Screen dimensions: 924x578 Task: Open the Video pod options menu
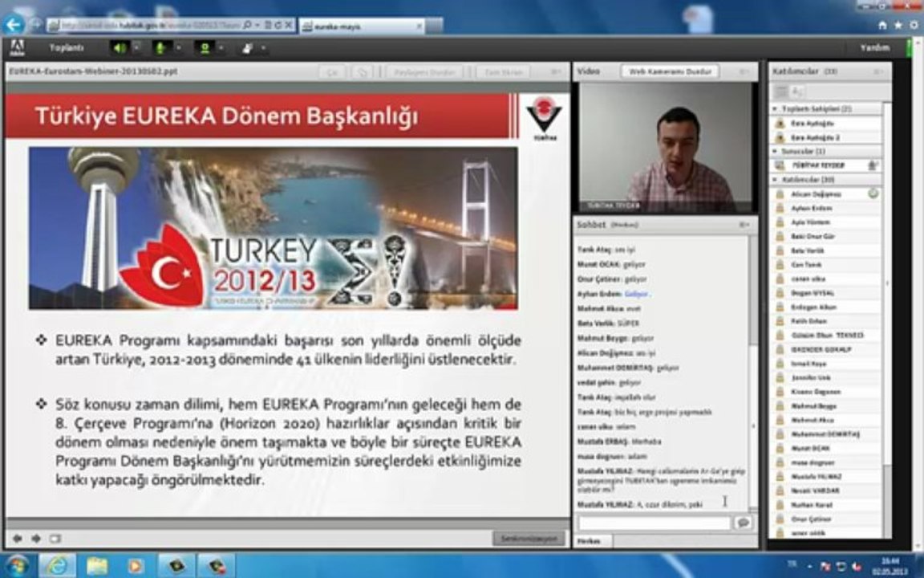pos(745,71)
